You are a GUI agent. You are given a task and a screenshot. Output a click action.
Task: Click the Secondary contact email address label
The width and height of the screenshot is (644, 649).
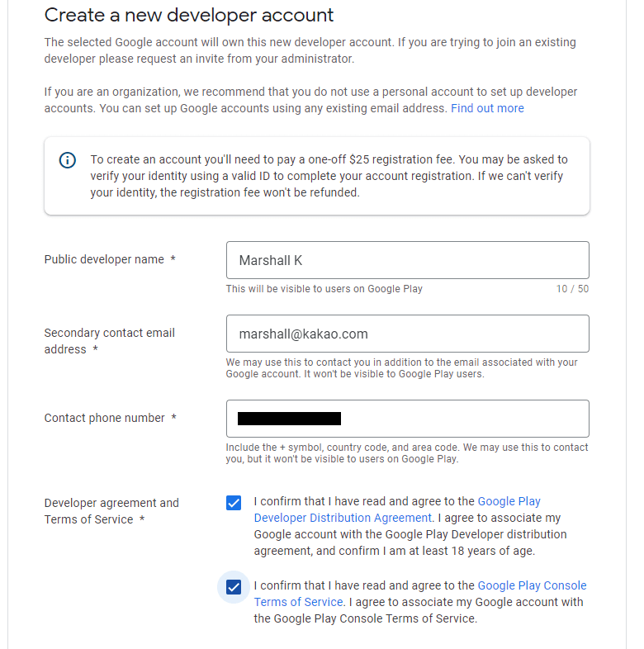click(x=109, y=341)
